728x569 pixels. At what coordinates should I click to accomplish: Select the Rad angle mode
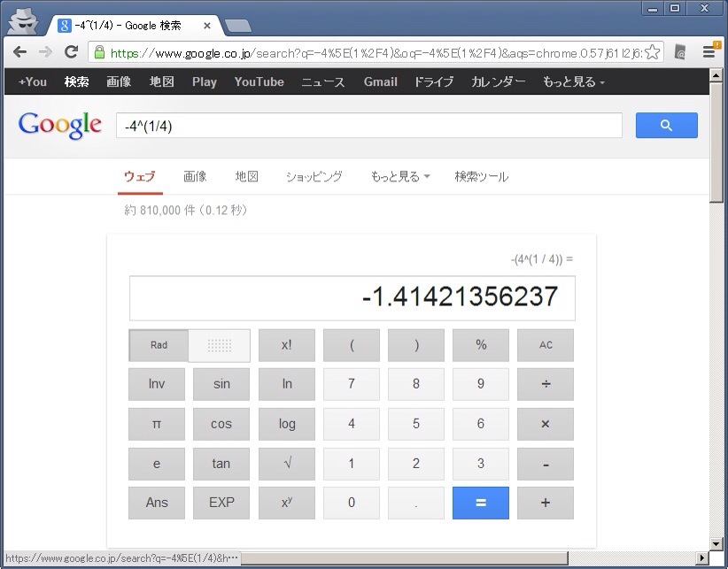tap(159, 345)
